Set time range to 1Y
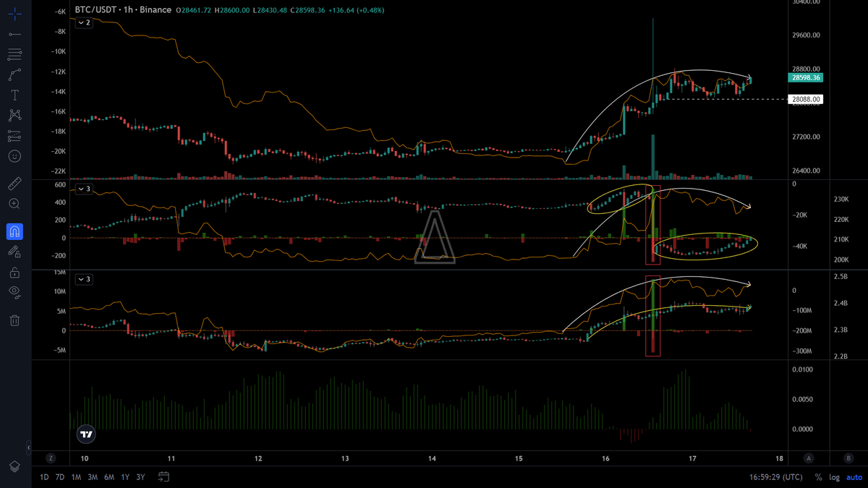The width and height of the screenshot is (868, 488). tap(125, 477)
